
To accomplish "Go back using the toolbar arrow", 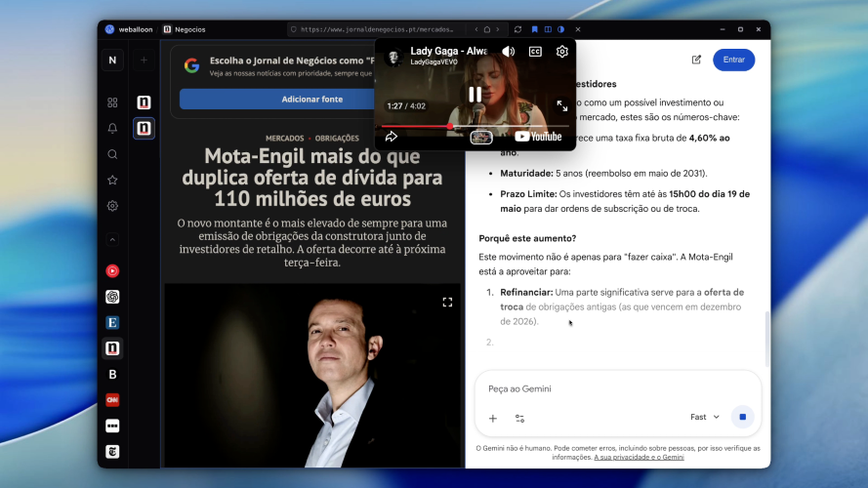I will (x=476, y=29).
